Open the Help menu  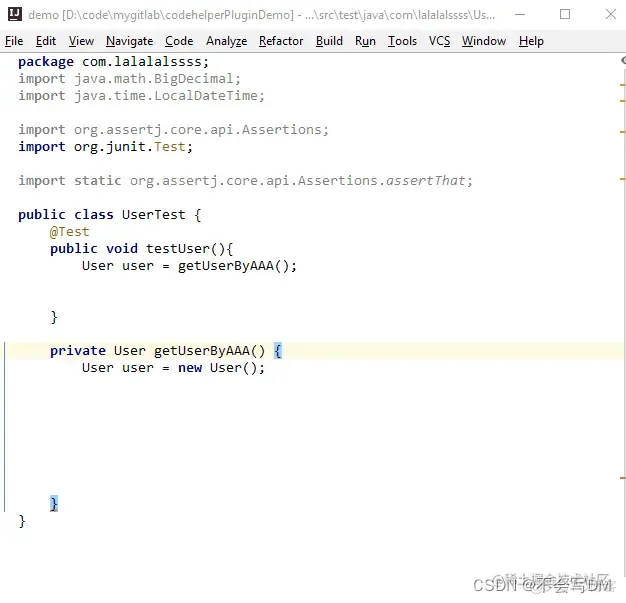(531, 41)
